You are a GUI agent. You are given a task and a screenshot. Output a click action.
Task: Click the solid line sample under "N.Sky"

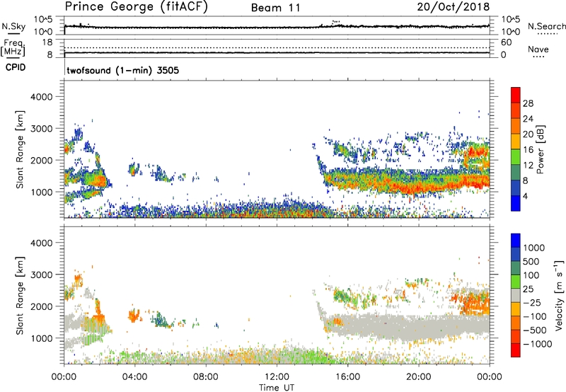click(13, 33)
